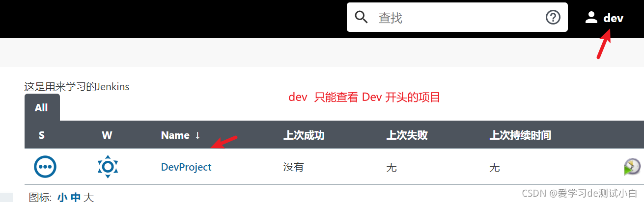
Task: Click DevProject build status icon
Action: [45, 167]
